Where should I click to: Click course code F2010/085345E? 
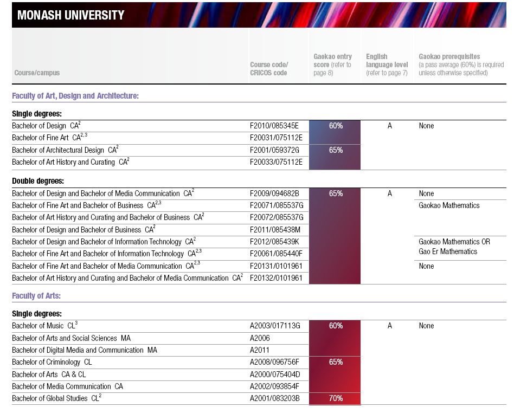(274, 126)
